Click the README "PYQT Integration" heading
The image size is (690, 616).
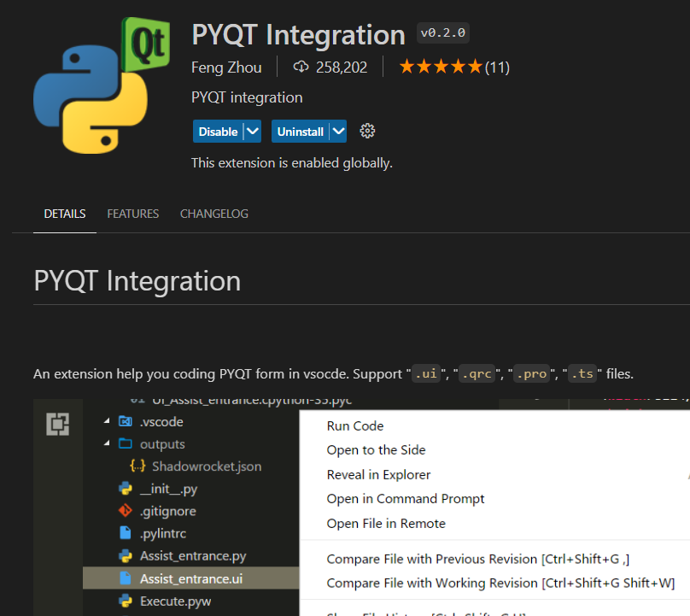(137, 281)
